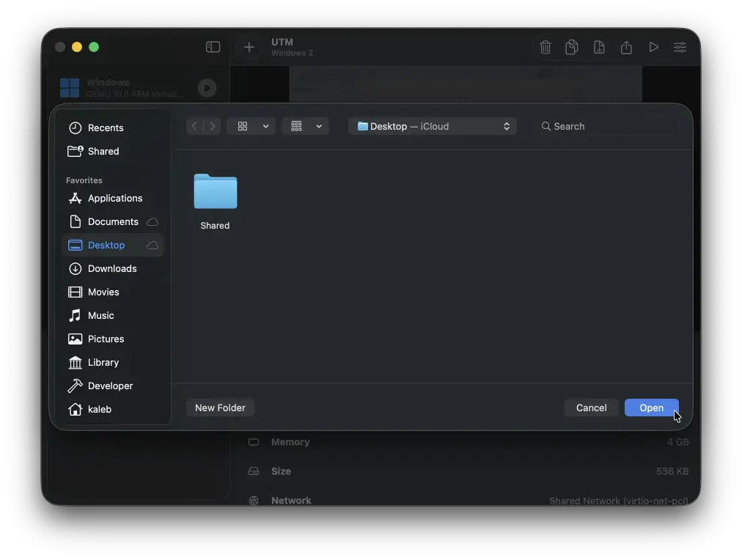Click the iCloud icon beside Desktop
This screenshot has height=560, width=742.
(153, 245)
